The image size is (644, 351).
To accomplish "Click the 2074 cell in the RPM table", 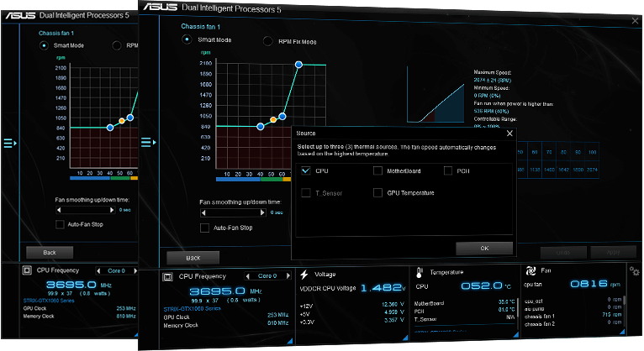I will (x=592, y=170).
